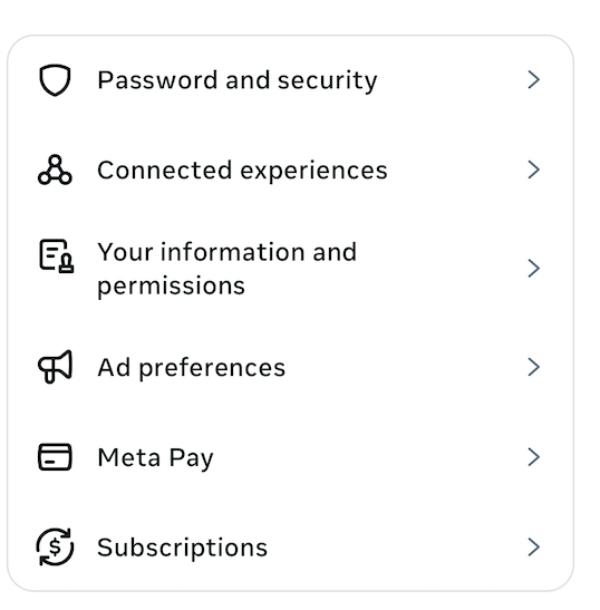Click the credit card icon for Meta Pay

[55, 458]
